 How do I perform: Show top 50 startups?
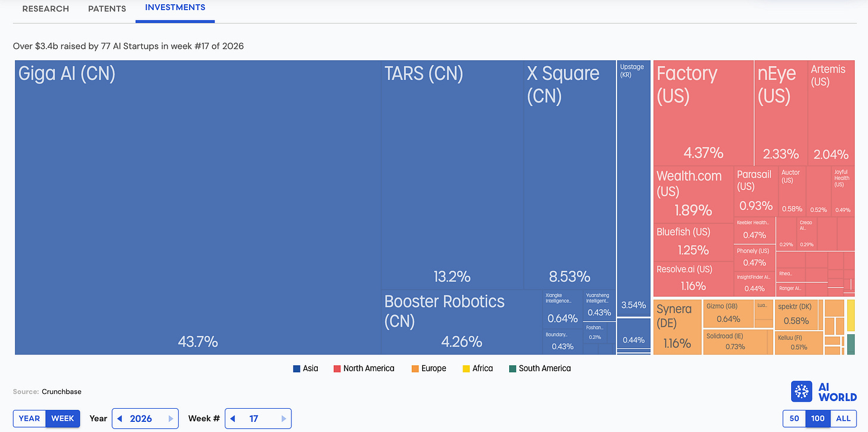pyautogui.click(x=794, y=418)
